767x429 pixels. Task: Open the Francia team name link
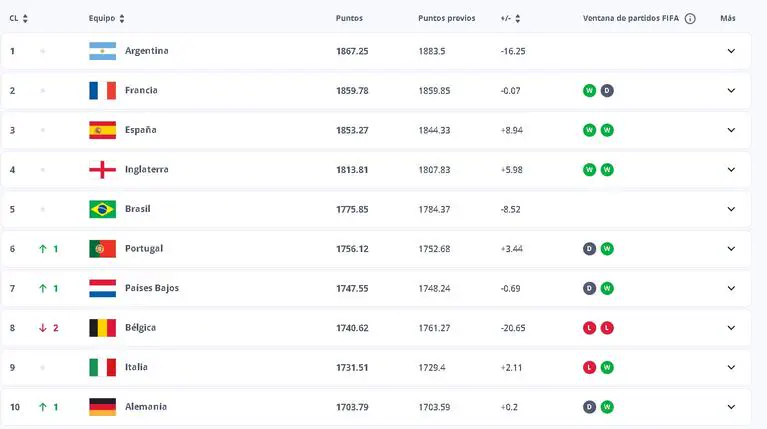[x=141, y=90]
